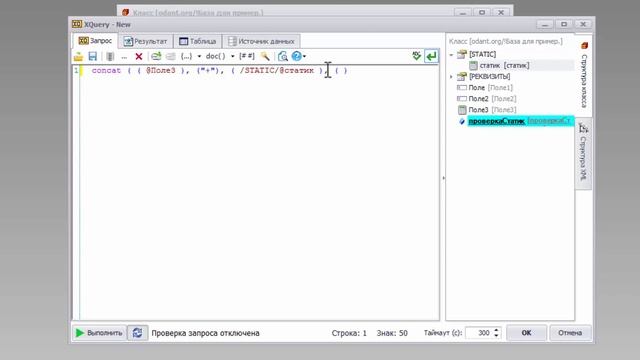Screen dimensions: 640x360
Task: Click line number 1 in the editor gutter
Action: [76, 71]
